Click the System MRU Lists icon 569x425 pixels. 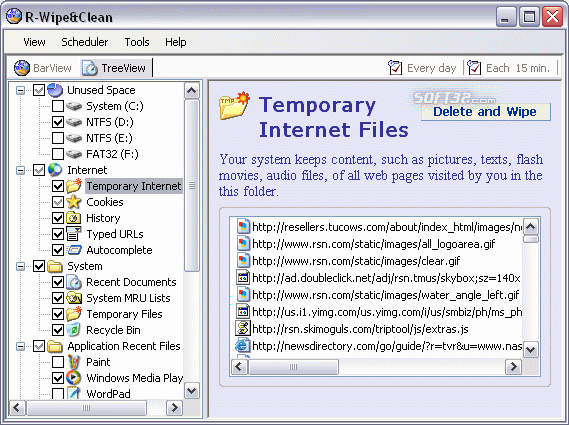tap(74, 298)
